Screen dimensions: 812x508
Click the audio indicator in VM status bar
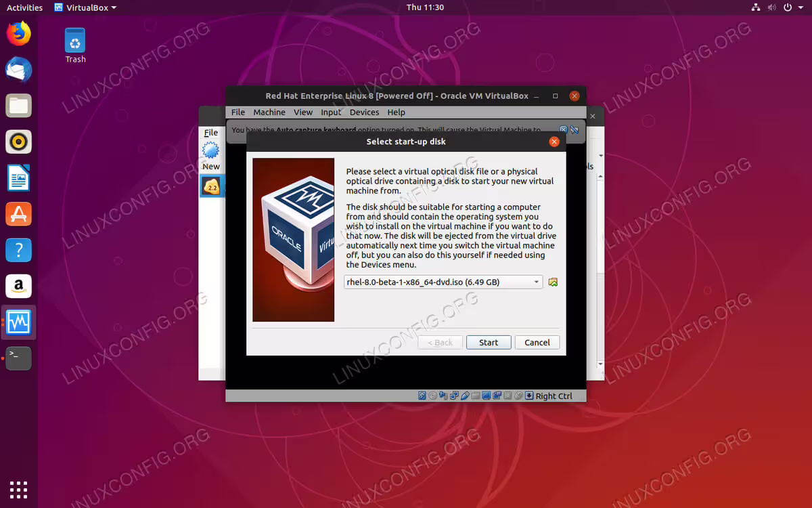tap(443, 396)
